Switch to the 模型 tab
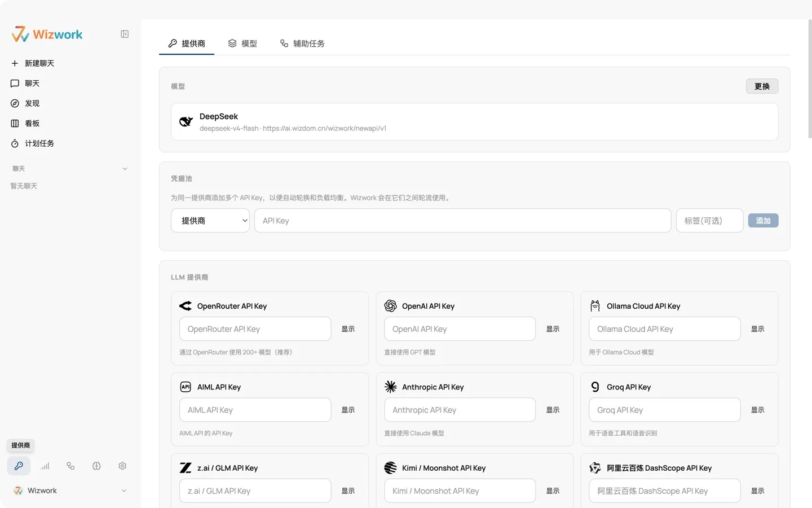 click(x=242, y=43)
